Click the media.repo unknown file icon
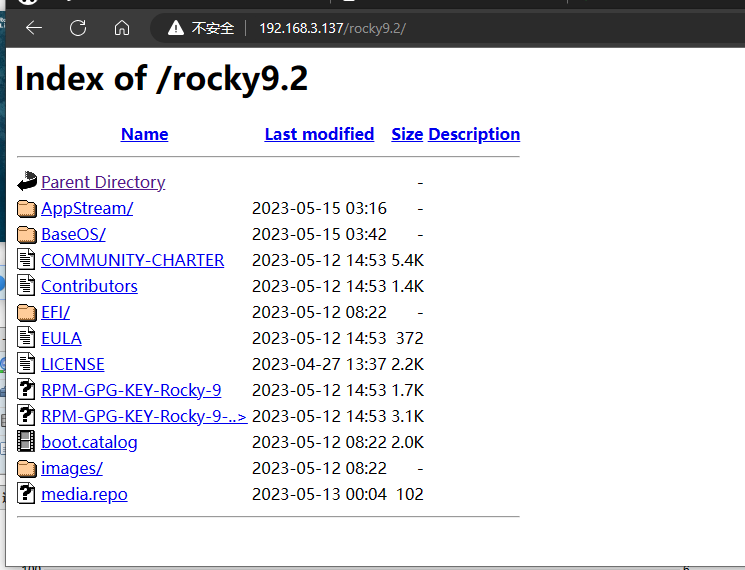The image size is (745, 570). 27,494
